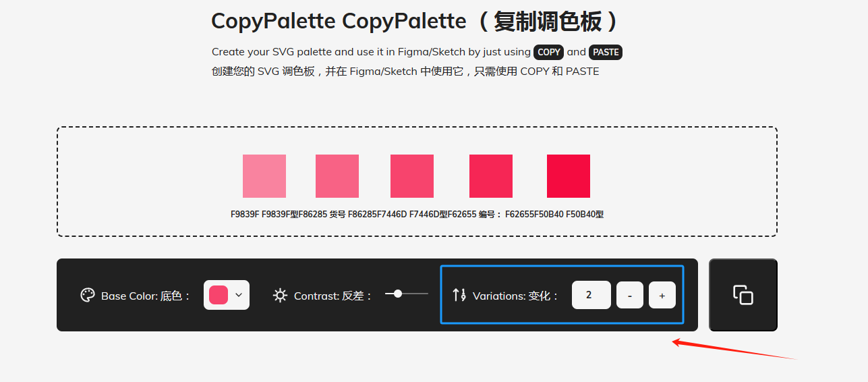Click the palette icon beside Base Color
Viewport: 868px width, 382px height.
point(88,295)
